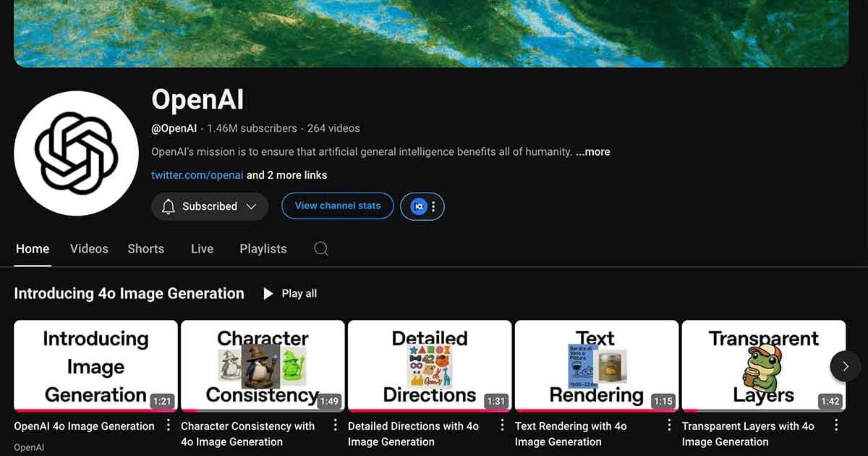Click View channel stats button
Screen dimensions: 868x456
click(338, 206)
